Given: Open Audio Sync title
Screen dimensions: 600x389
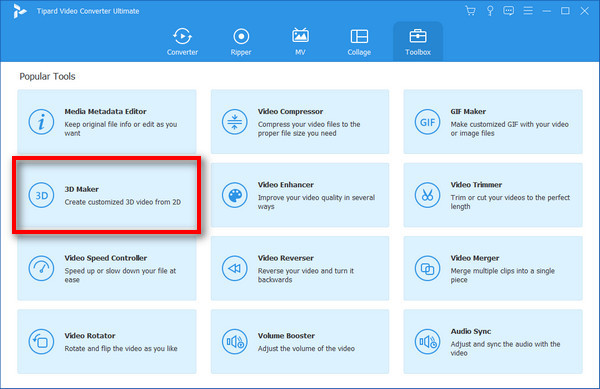Looking at the screenshot, I should pyautogui.click(x=471, y=331).
